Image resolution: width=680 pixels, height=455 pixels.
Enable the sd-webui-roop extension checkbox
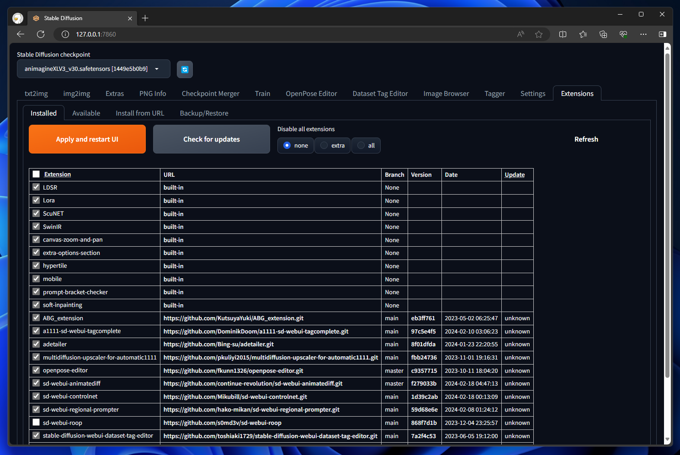click(36, 422)
